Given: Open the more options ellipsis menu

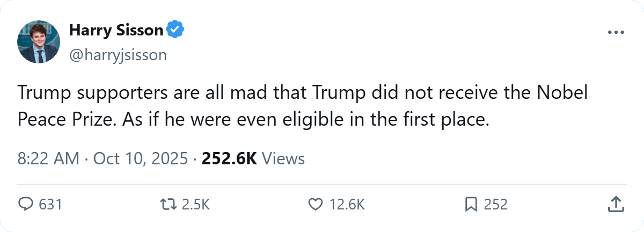Looking at the screenshot, I should [617, 32].
